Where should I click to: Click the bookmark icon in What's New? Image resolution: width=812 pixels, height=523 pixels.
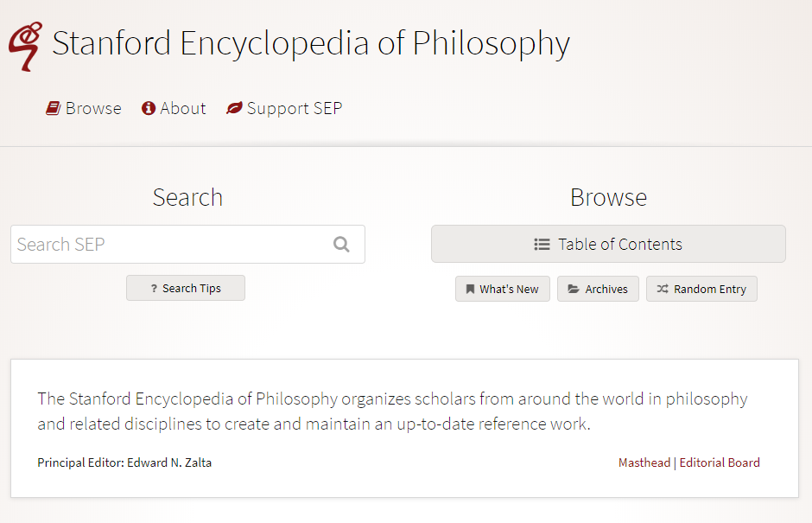pos(470,290)
